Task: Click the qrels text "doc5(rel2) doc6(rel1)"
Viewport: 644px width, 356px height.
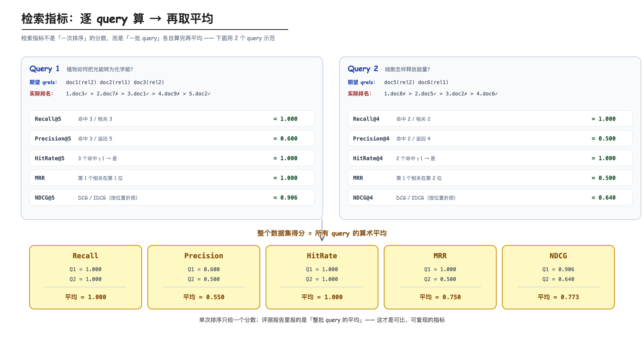Action: click(416, 82)
